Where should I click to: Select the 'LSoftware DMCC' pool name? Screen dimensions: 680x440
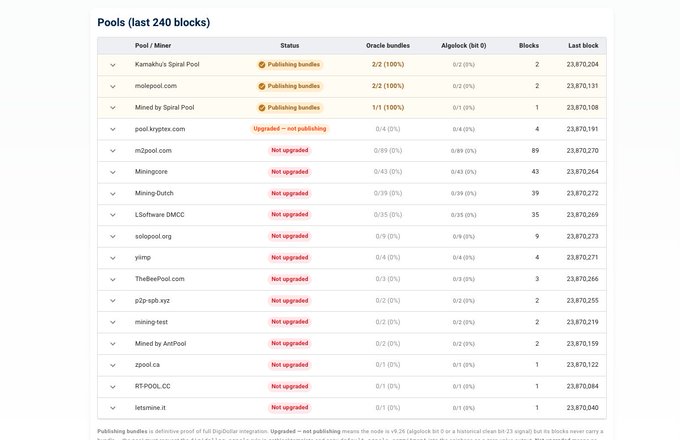(160, 215)
